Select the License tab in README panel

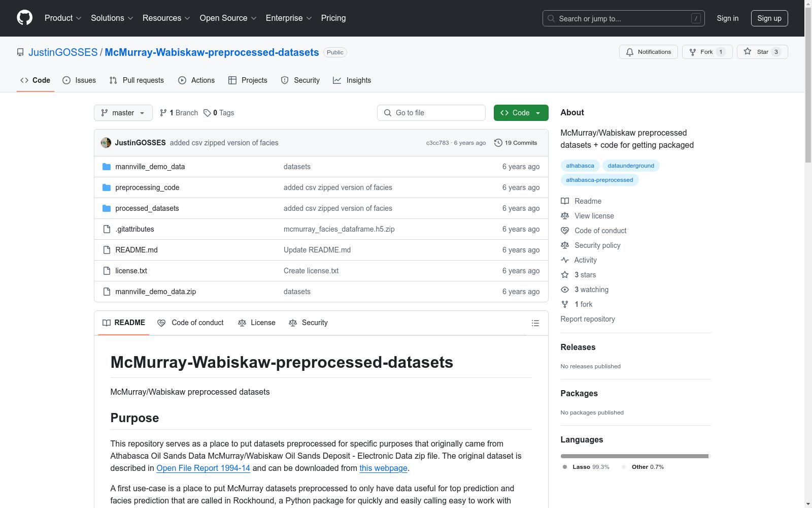coord(257,323)
